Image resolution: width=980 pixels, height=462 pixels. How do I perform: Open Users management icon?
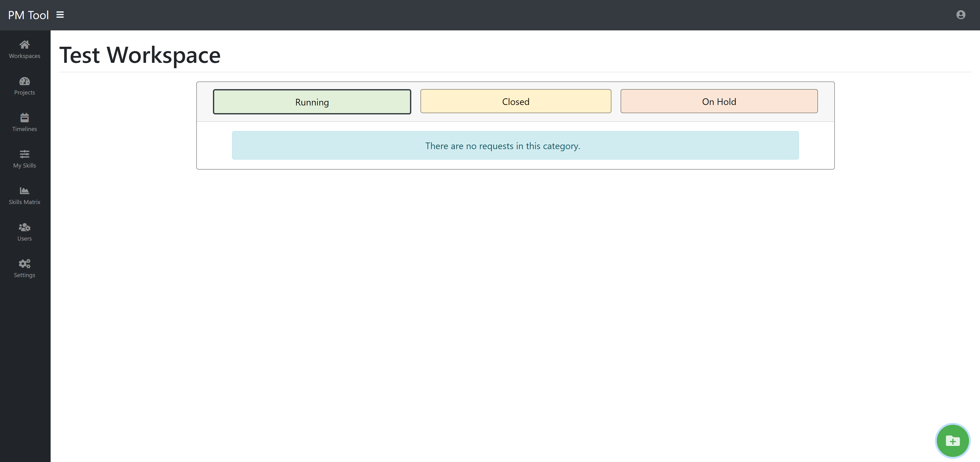[24, 227]
